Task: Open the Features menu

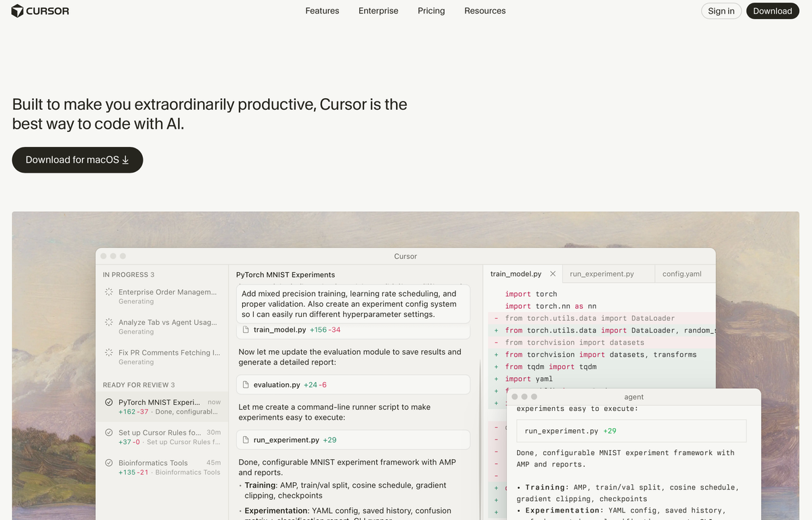Action: (322, 11)
